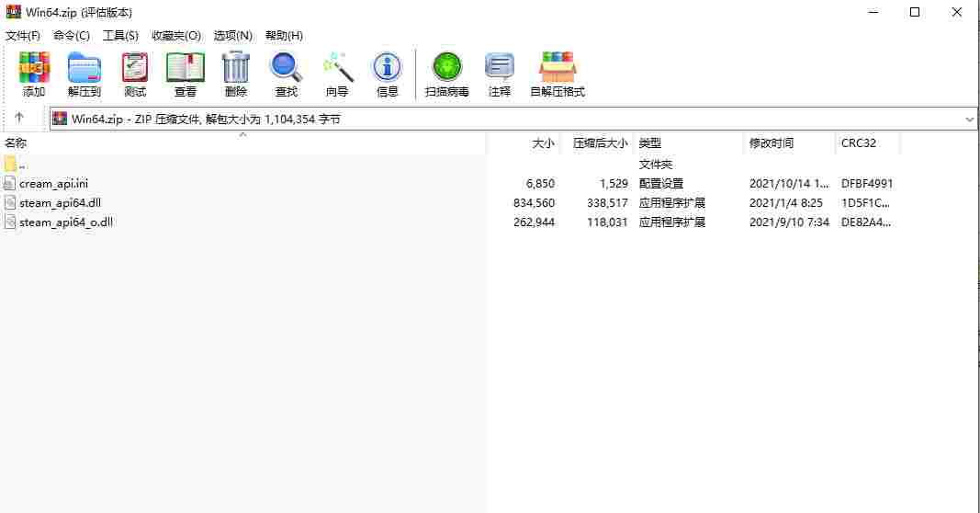
Task: Click modified date 2021/1/4 8:25
Action: [786, 202]
